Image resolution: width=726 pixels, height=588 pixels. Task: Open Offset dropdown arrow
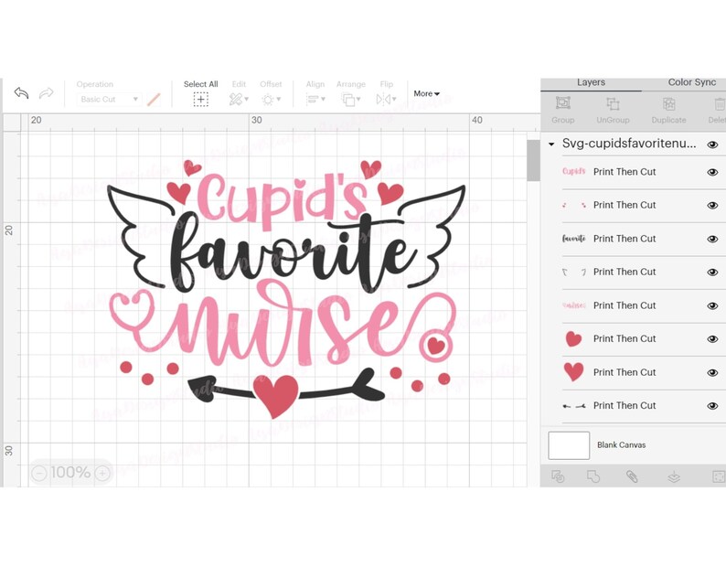[279, 99]
